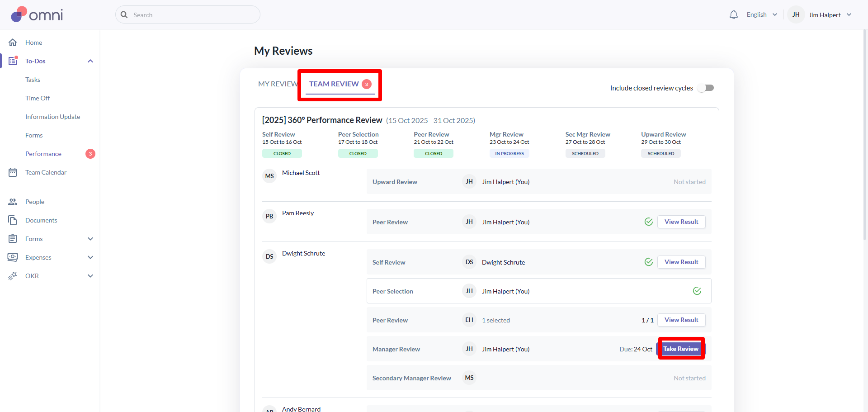View Result for Dwight Schrute Self Review
Image resolution: width=868 pixels, height=412 pixels.
click(x=681, y=262)
